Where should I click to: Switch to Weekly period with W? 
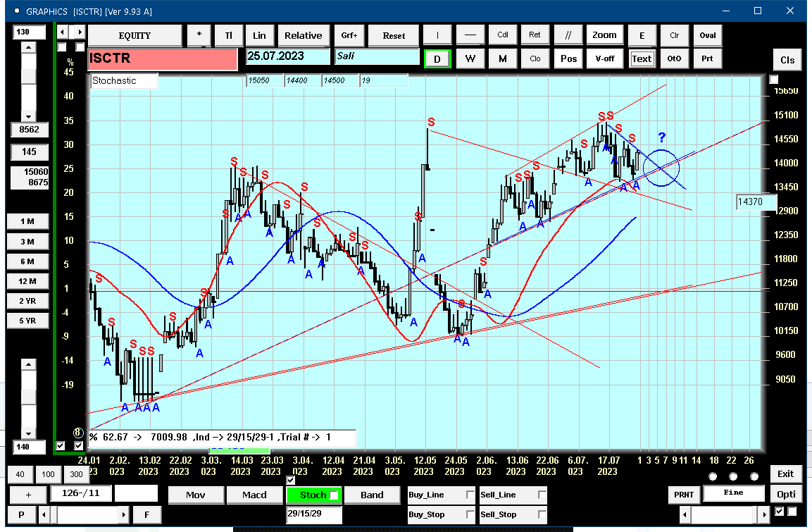coord(470,58)
